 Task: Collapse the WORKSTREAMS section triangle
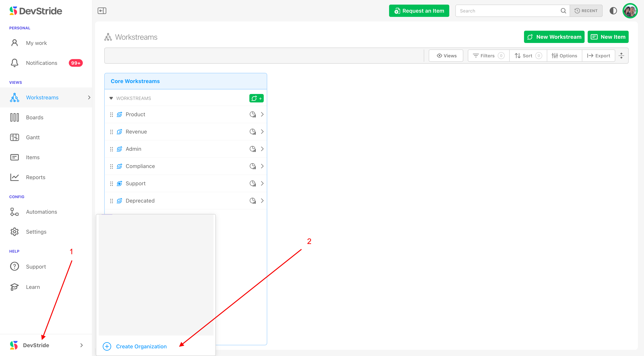[x=111, y=98]
